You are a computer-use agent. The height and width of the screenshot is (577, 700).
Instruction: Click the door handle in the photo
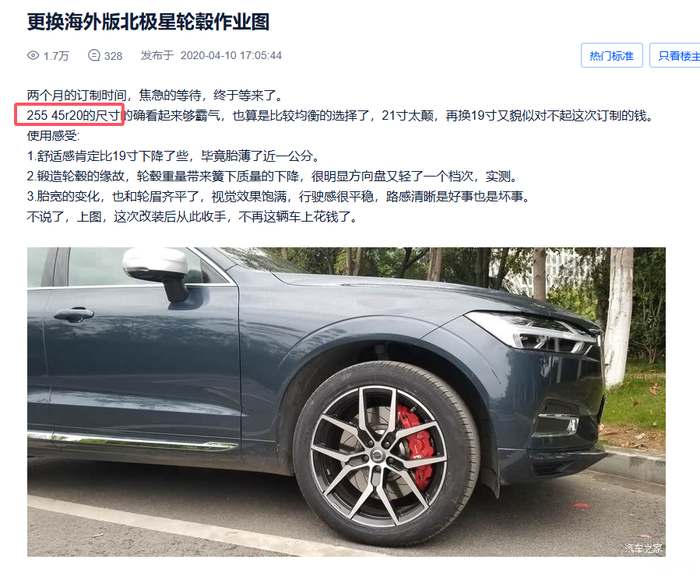[x=73, y=315]
